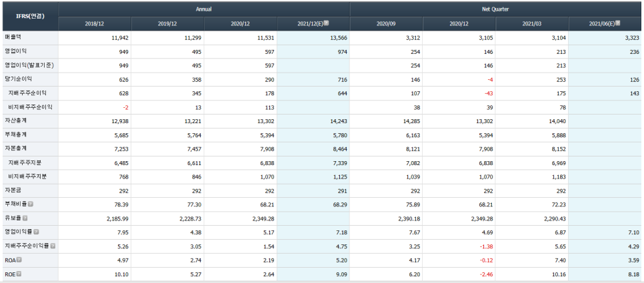The width and height of the screenshot is (644, 283).
Task: Click the help icon beside 2021/12(E) header
Action: pyautogui.click(x=327, y=23)
